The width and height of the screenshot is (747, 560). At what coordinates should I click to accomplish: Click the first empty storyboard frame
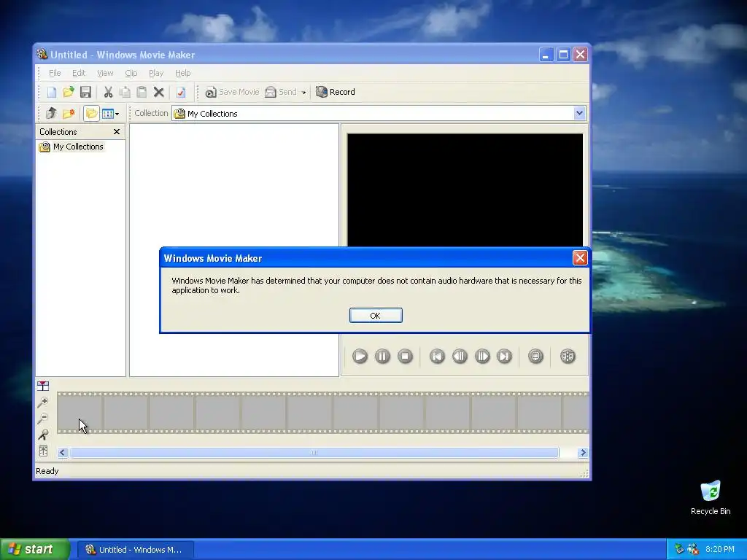pyautogui.click(x=80, y=413)
